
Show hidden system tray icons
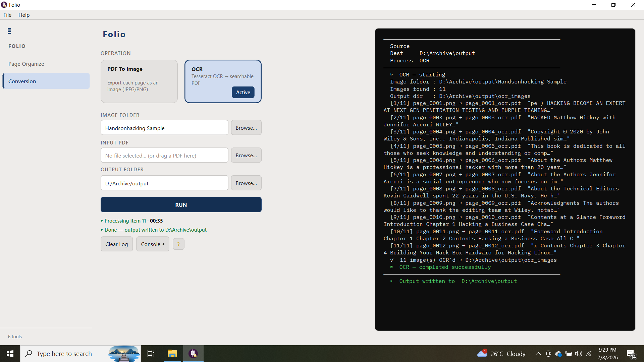coord(538,354)
